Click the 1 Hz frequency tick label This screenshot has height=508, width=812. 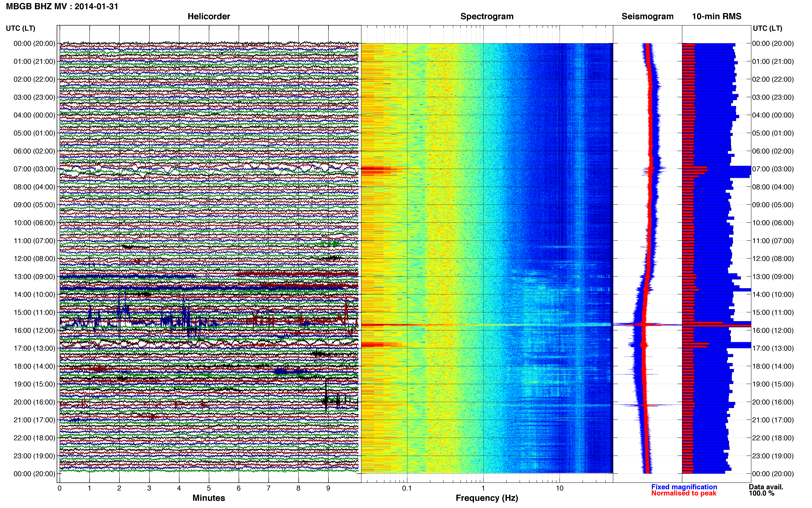click(483, 488)
